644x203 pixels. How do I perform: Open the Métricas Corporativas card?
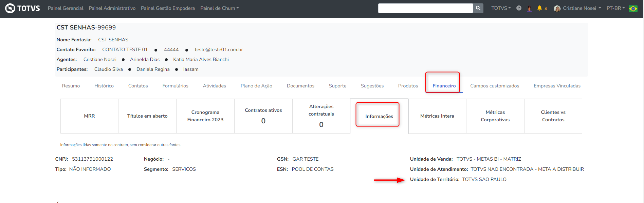(x=495, y=116)
